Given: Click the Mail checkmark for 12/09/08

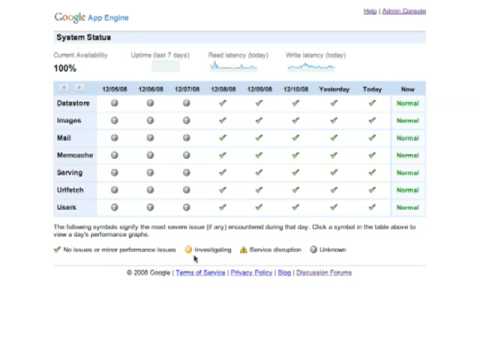Looking at the screenshot, I should [259, 138].
